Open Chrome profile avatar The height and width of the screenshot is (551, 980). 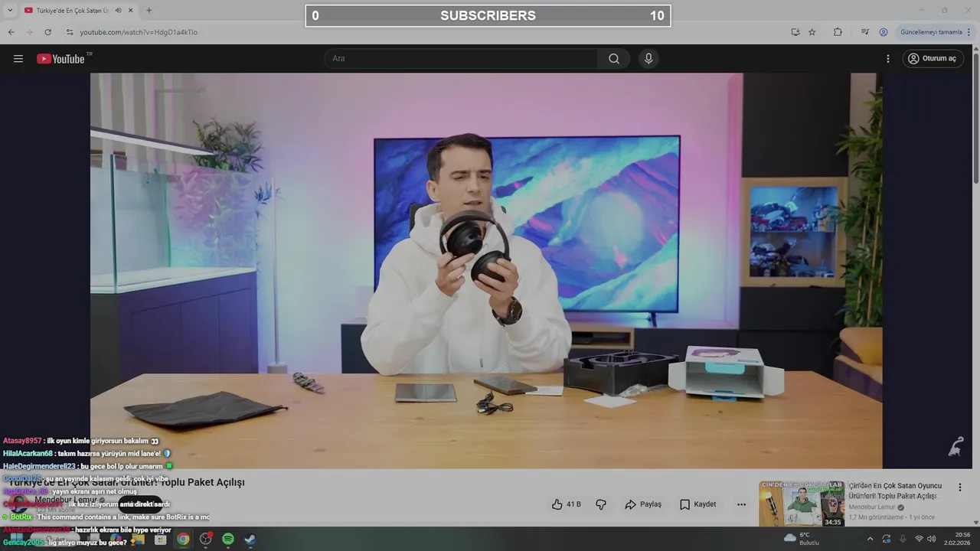(x=884, y=32)
